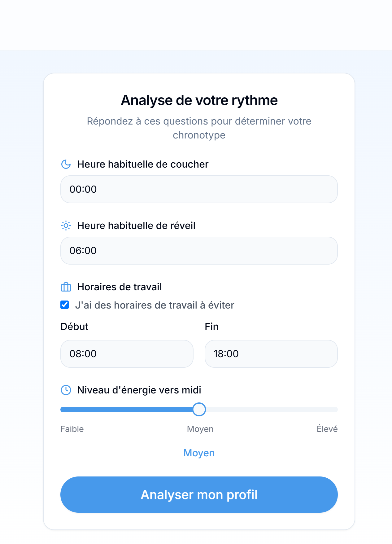Select the Début time field 08:00
This screenshot has height=544, width=392.
point(127,354)
